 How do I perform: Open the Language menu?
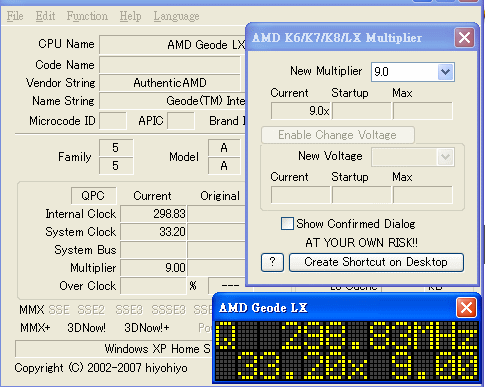[176, 16]
